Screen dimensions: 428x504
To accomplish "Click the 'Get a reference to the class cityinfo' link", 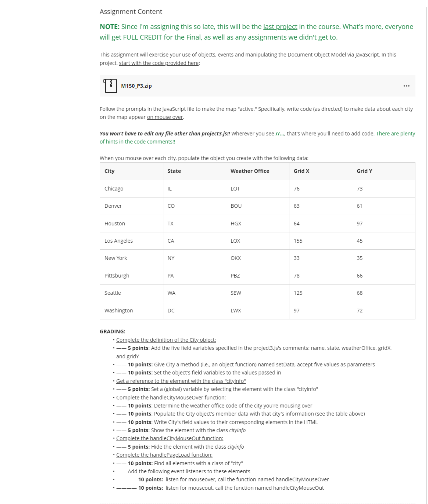I will click(181, 381).
